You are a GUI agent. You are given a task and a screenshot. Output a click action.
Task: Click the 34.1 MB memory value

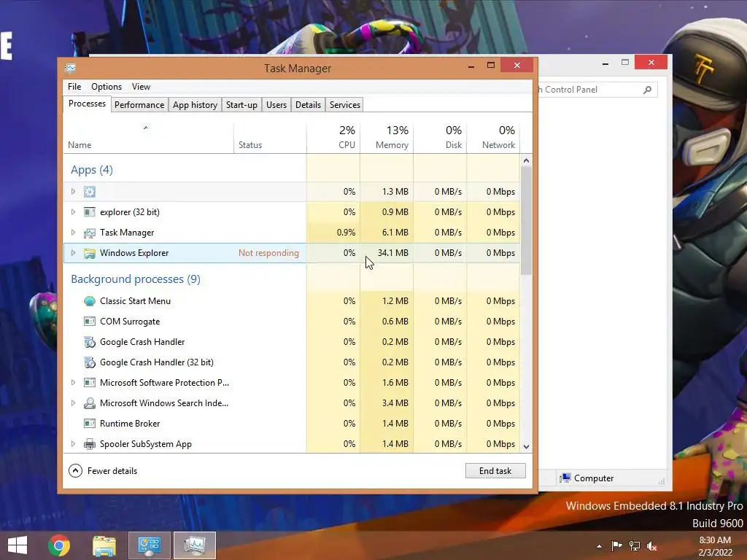pos(393,253)
